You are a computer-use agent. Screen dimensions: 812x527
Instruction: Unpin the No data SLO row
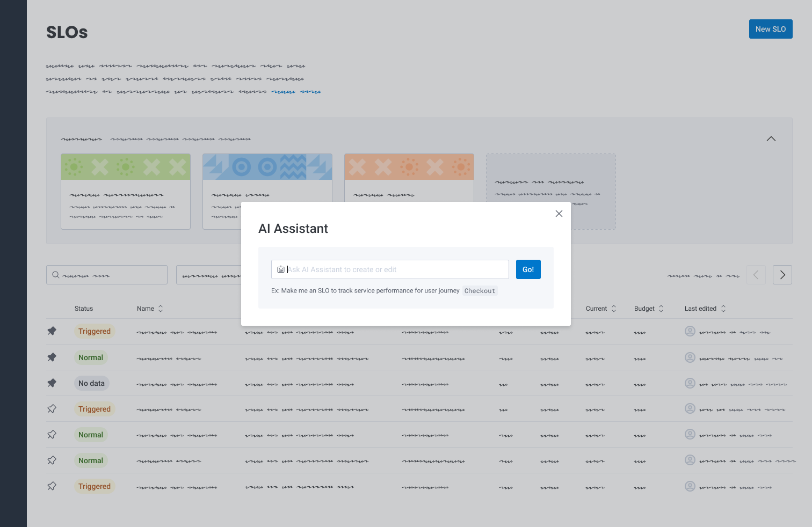(52, 383)
